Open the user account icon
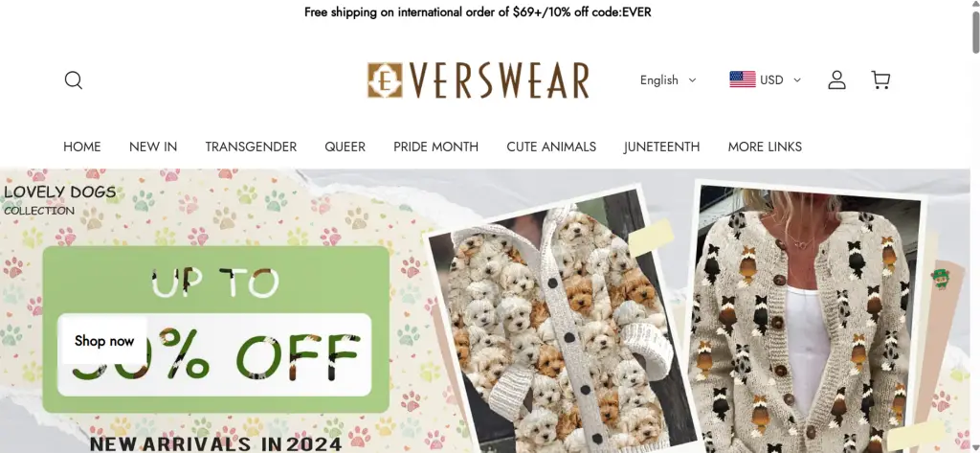980x453 pixels. (x=836, y=80)
